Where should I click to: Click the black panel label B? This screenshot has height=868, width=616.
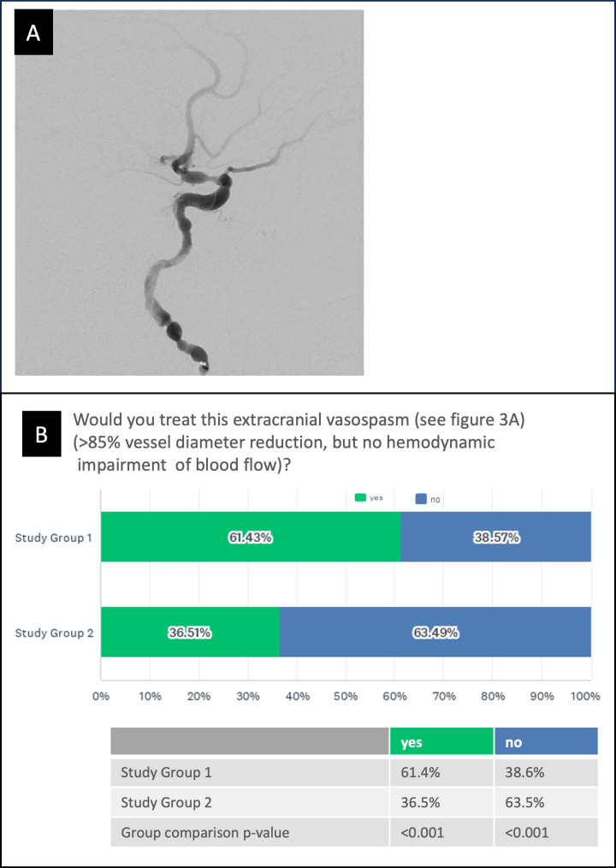point(40,436)
